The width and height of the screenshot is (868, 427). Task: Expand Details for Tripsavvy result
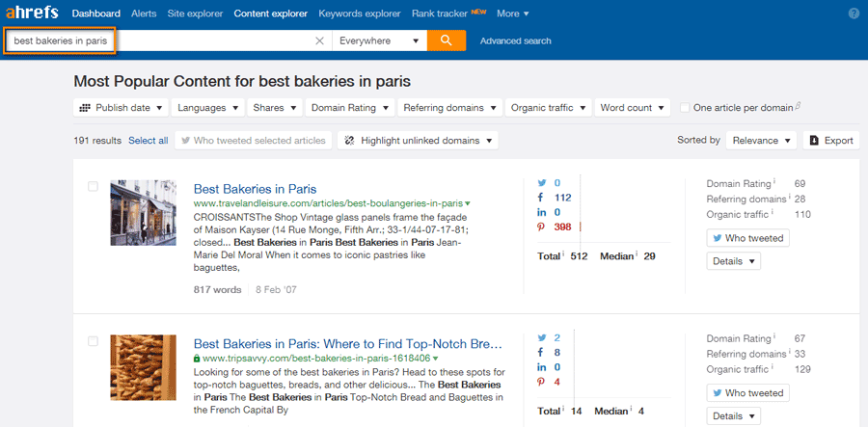(734, 416)
